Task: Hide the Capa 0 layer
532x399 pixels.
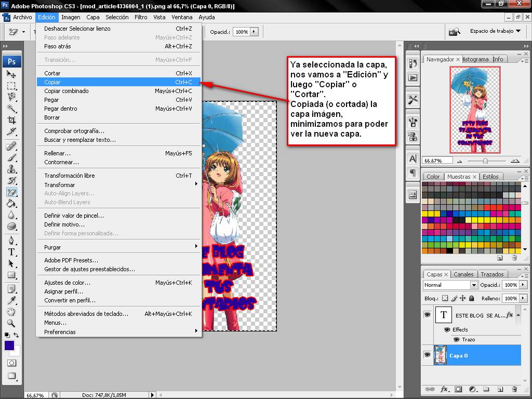Action: pyautogui.click(x=427, y=355)
